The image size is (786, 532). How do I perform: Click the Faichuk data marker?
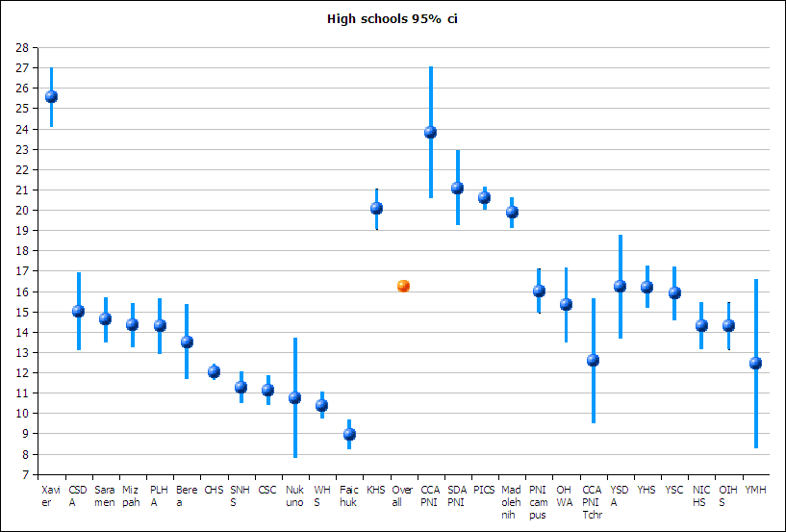pos(349,434)
